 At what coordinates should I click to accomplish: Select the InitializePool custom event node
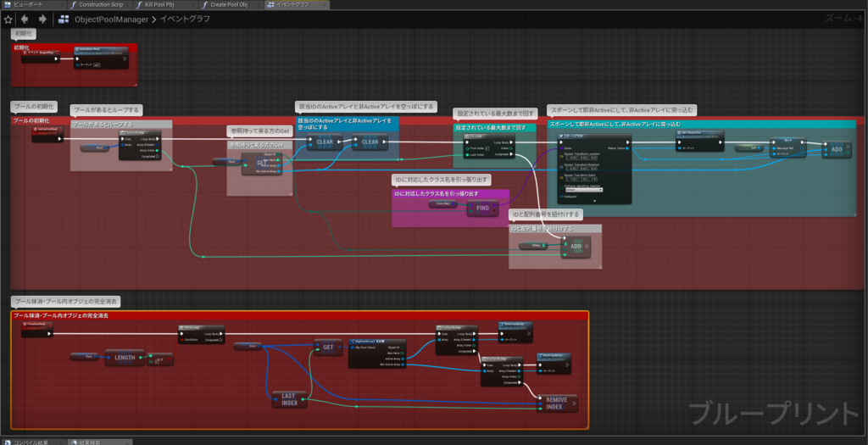[x=47, y=134]
